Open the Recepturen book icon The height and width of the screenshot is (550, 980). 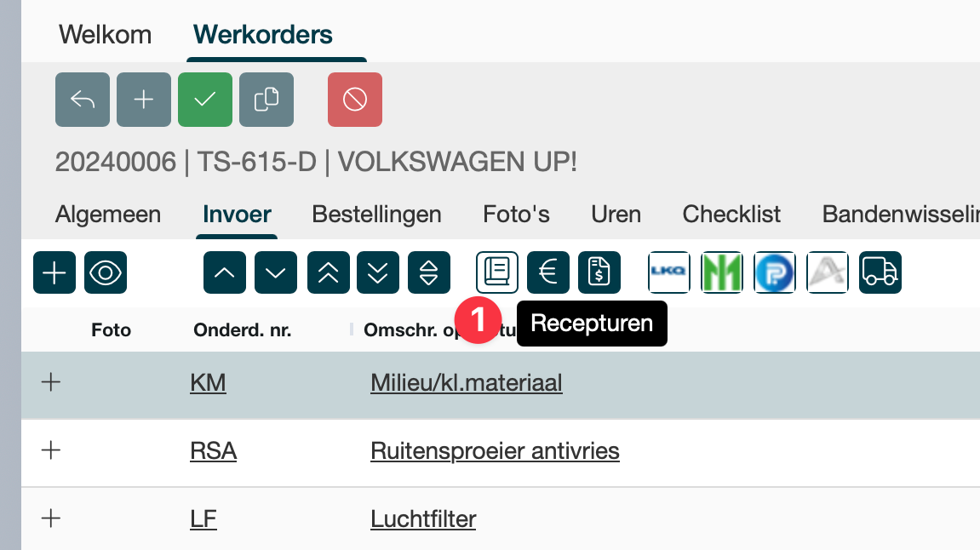click(497, 272)
